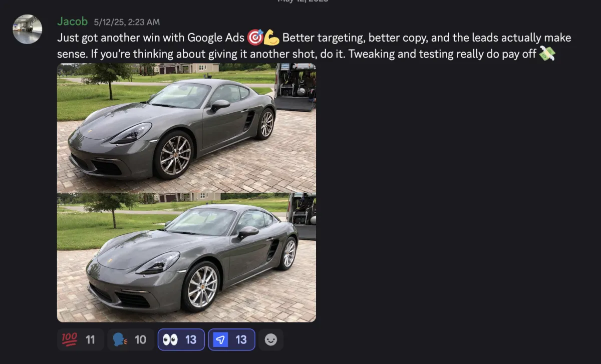Image resolution: width=601 pixels, height=364 pixels.
Task: Click the flying money emoji in message
Action: click(547, 54)
